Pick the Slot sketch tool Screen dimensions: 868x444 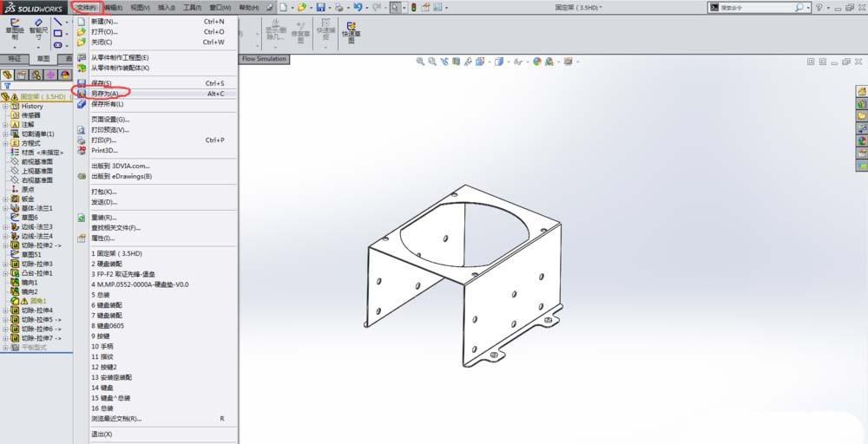pyautogui.click(x=57, y=45)
